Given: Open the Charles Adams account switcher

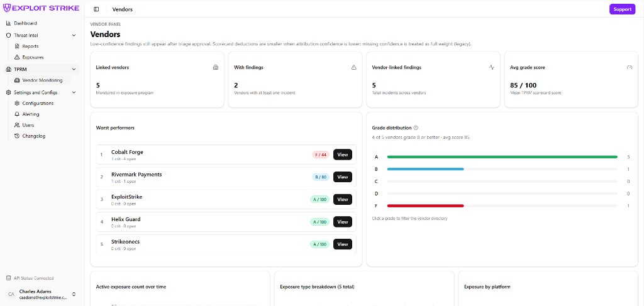Looking at the screenshot, I should click(x=74, y=294).
